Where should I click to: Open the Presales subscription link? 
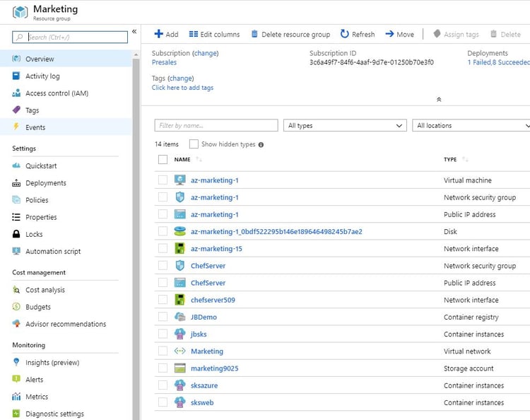tap(164, 62)
